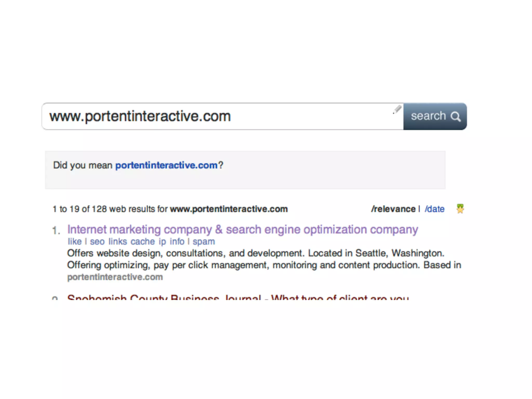Click the magnifying glass icon on the search button
The image size is (532, 399).
click(x=456, y=117)
